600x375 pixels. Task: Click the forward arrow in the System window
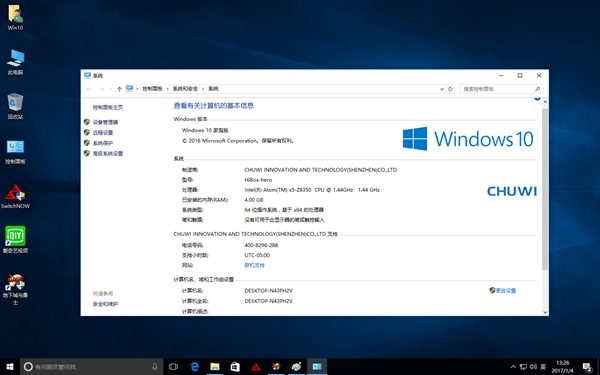point(101,89)
